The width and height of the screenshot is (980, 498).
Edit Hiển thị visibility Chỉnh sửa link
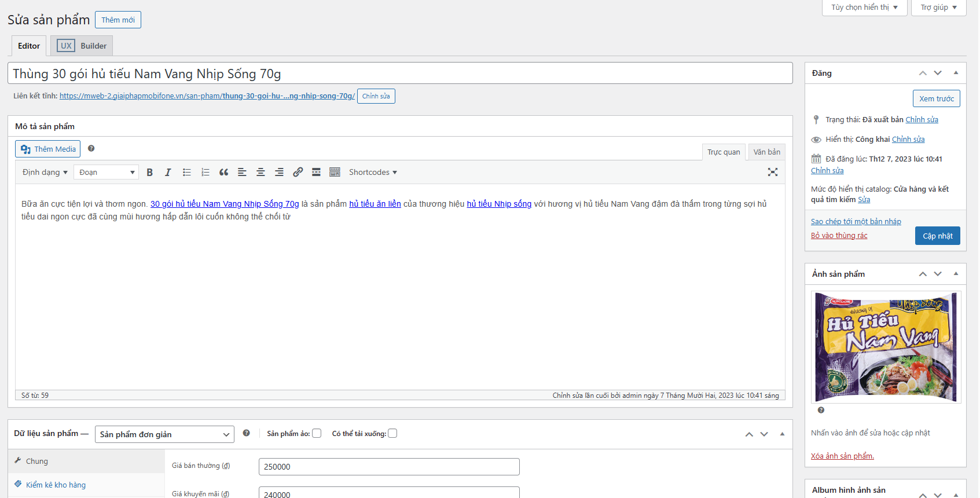(908, 139)
